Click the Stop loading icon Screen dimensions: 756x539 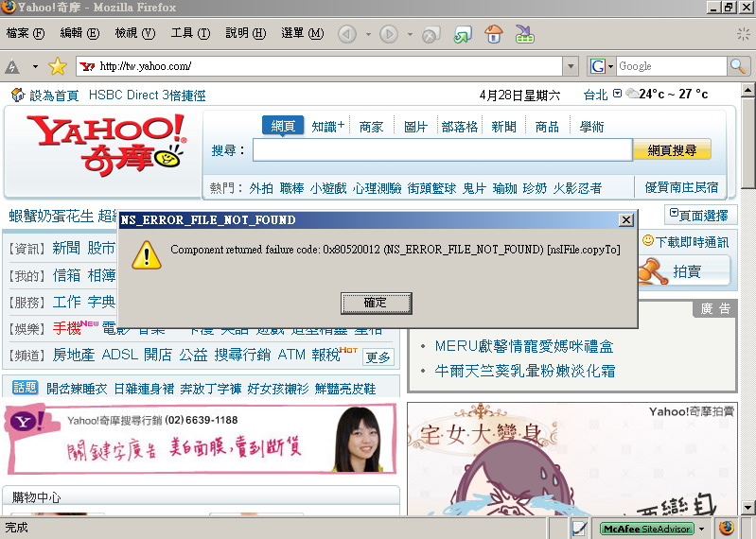[x=431, y=35]
